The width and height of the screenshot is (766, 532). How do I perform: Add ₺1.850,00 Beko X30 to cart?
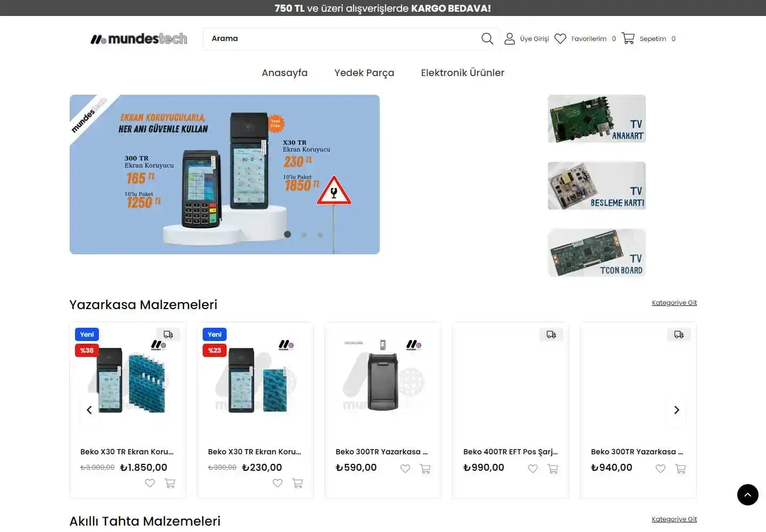point(170,483)
